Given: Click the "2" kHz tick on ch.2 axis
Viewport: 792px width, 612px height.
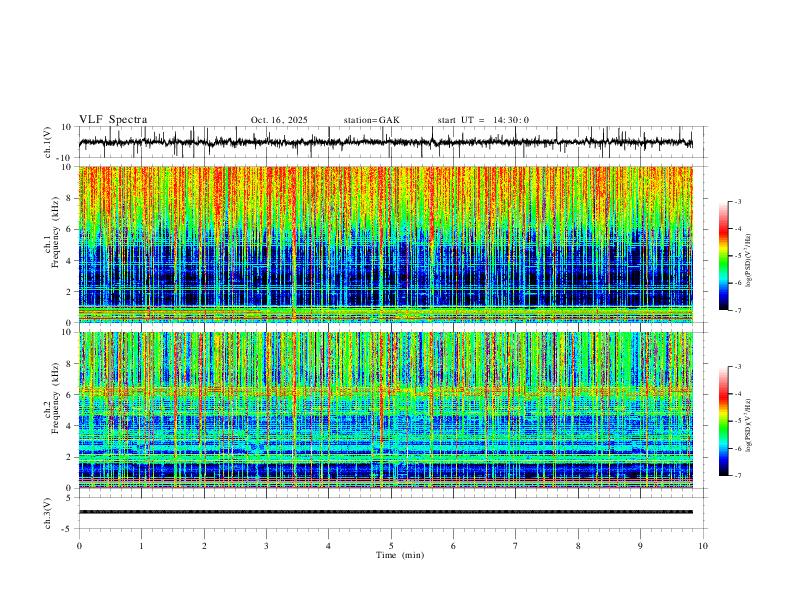Looking at the screenshot, I should pos(70,457).
